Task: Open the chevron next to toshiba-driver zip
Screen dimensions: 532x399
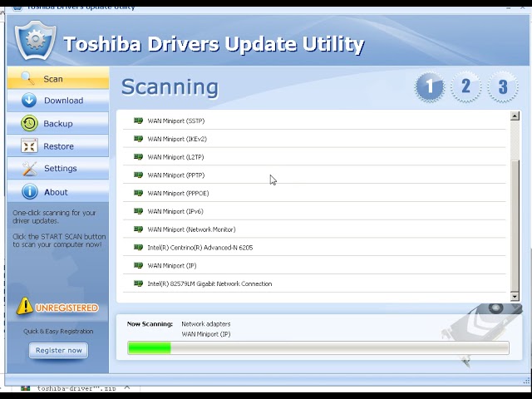Action: [127, 387]
